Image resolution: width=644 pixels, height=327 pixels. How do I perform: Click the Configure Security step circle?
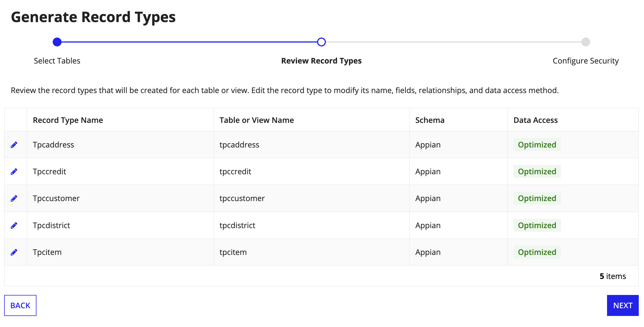[586, 42]
